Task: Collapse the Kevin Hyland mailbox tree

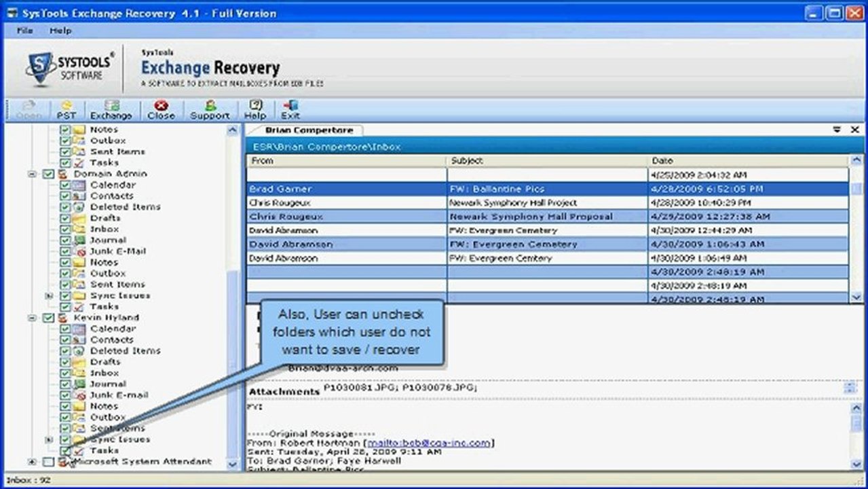Action: point(32,318)
